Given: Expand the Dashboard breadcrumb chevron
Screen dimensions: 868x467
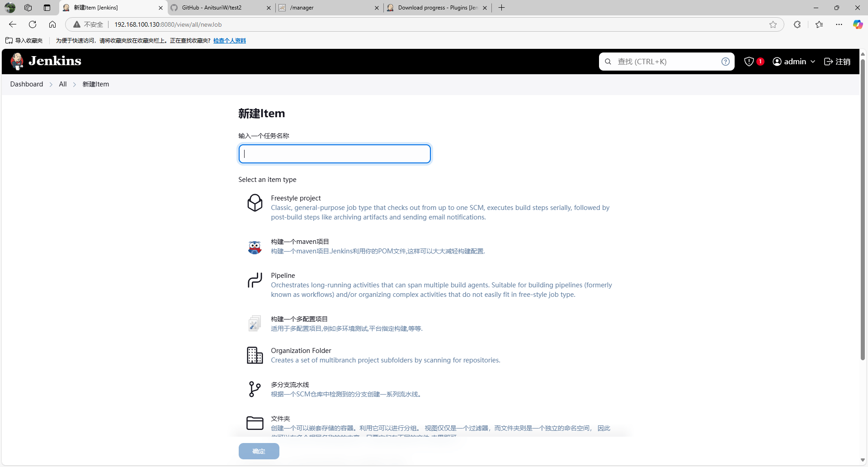Looking at the screenshot, I should click(51, 85).
